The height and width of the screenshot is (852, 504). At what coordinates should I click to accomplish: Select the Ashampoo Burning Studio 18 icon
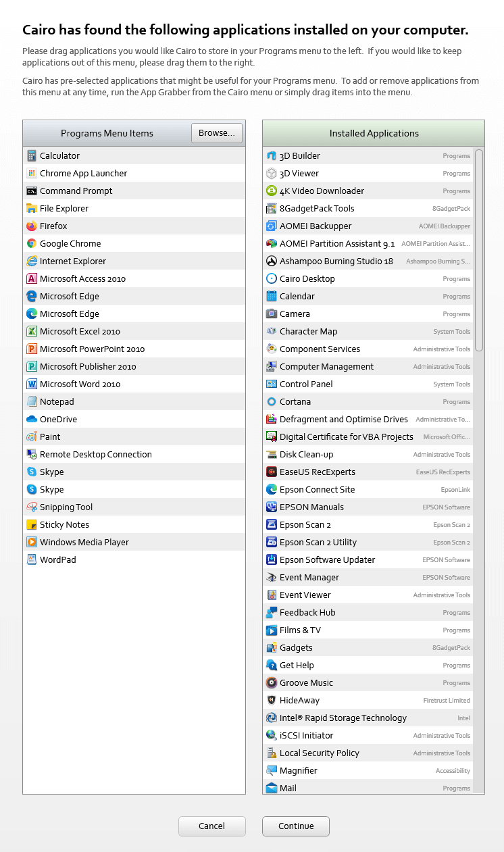click(x=271, y=261)
